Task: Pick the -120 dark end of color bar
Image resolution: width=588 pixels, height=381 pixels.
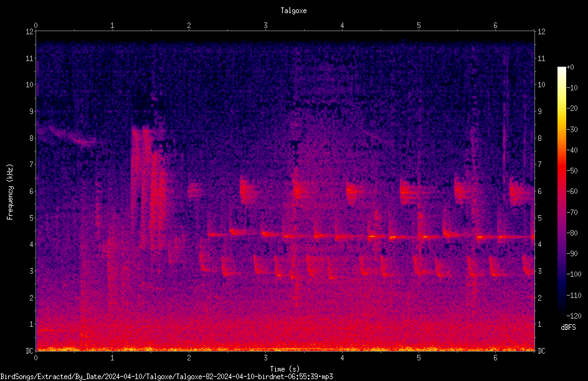Action: point(561,314)
